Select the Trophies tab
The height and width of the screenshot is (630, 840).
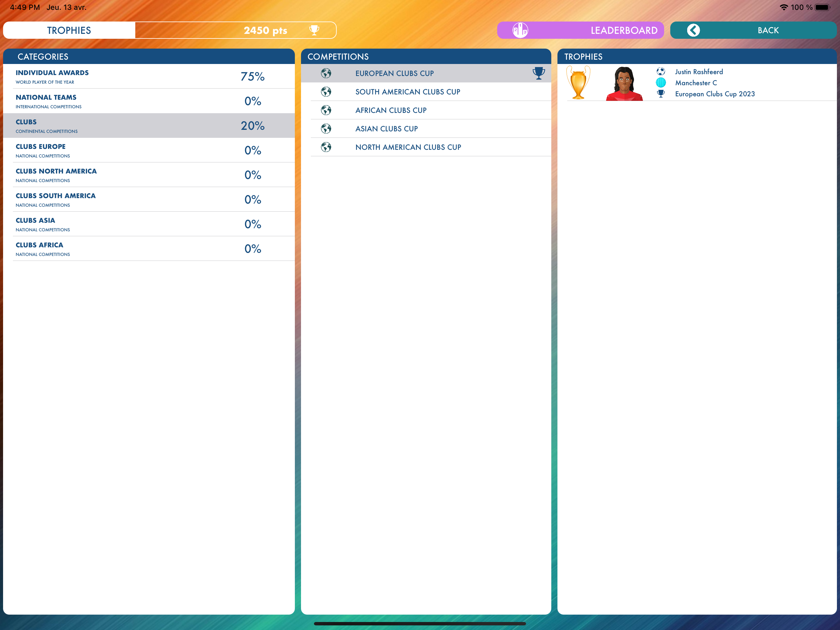tap(69, 30)
